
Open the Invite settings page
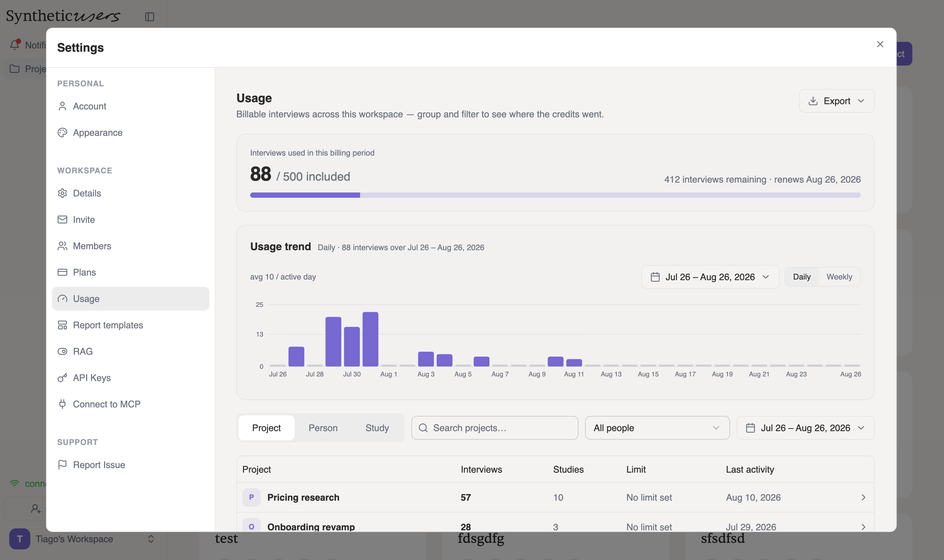click(130, 220)
